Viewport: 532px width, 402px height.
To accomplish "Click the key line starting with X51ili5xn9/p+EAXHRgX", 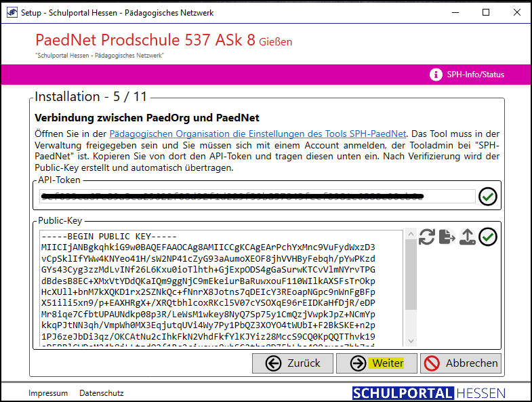I will coord(208,303).
